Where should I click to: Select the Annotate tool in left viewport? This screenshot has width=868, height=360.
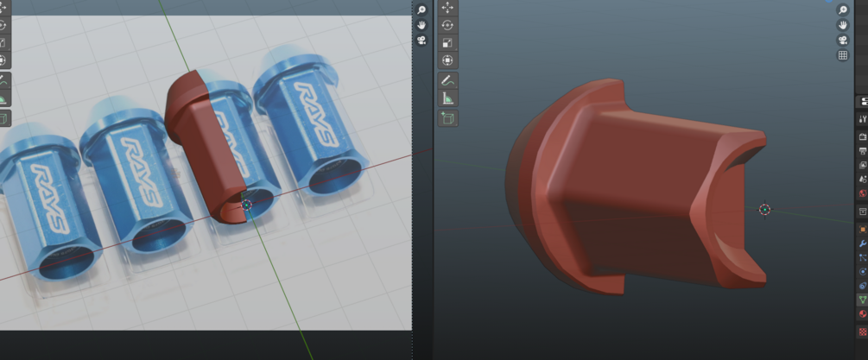(3, 81)
